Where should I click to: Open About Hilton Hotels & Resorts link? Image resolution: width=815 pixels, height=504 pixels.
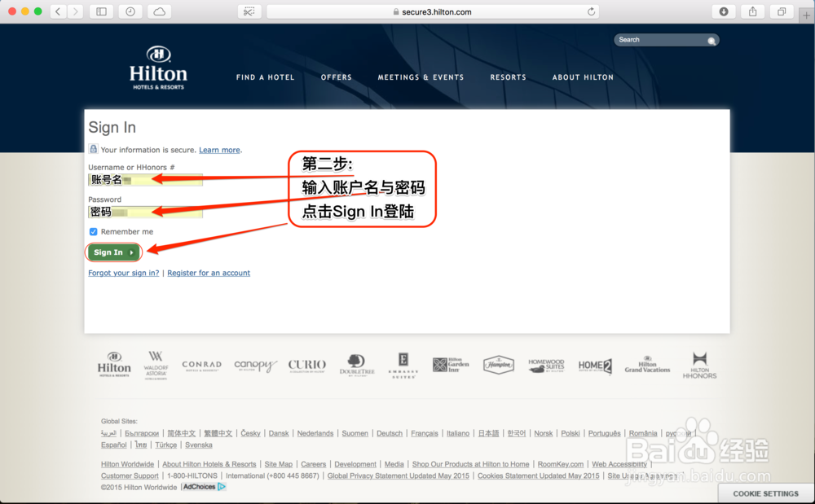[209, 465]
